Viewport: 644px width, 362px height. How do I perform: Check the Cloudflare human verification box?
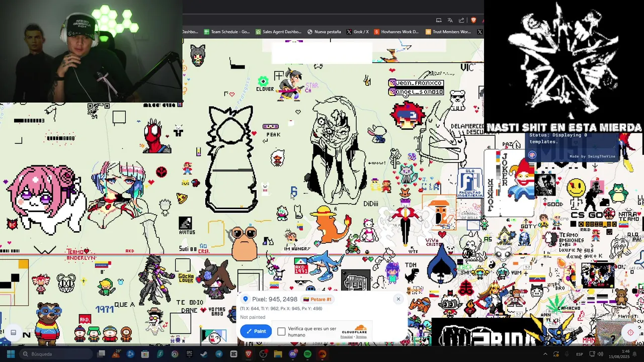click(281, 331)
